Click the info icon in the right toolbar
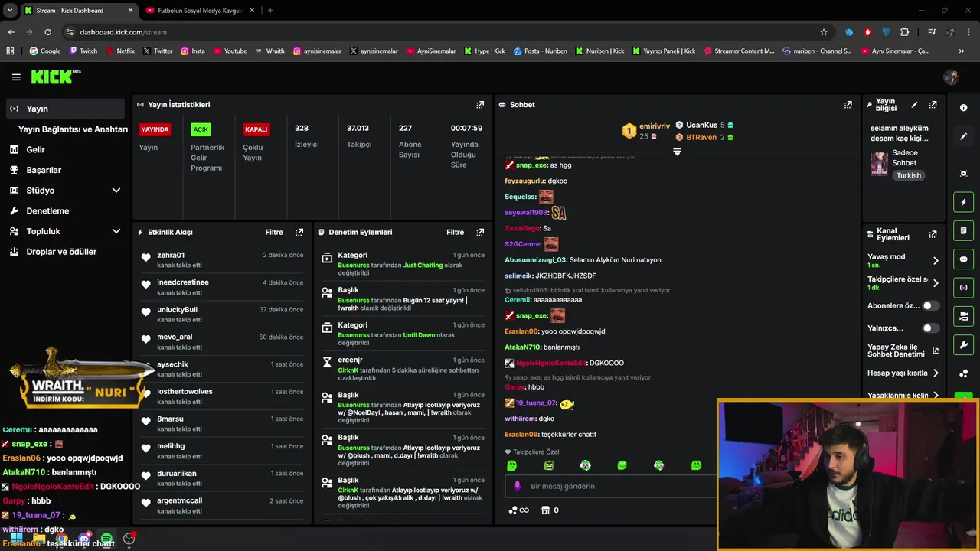Screen dimensions: 980x551 963,108
